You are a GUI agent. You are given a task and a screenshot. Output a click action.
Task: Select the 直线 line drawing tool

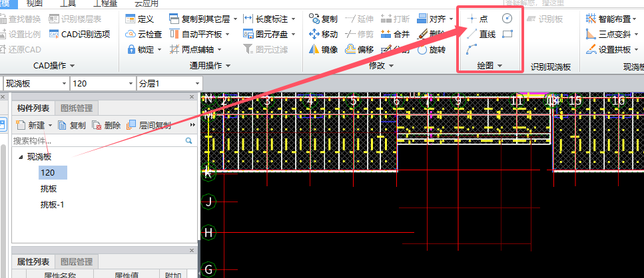pos(482,34)
